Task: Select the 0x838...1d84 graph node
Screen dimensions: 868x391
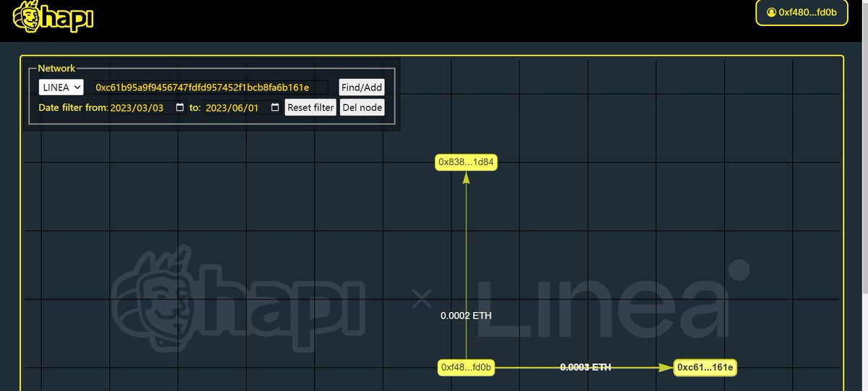Action: pos(466,162)
